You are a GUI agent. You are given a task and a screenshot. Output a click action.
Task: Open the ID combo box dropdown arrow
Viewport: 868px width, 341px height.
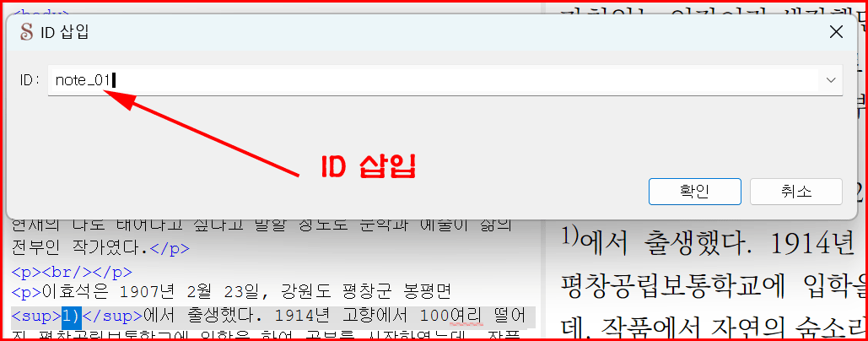coord(830,80)
